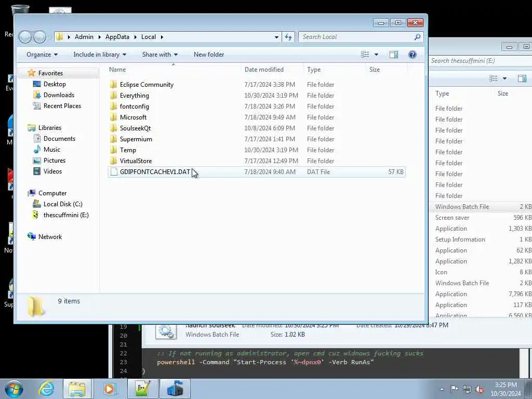Image resolution: width=532 pixels, height=399 pixels.
Task: Toggle the preview pane icon
Action: (x=394, y=55)
